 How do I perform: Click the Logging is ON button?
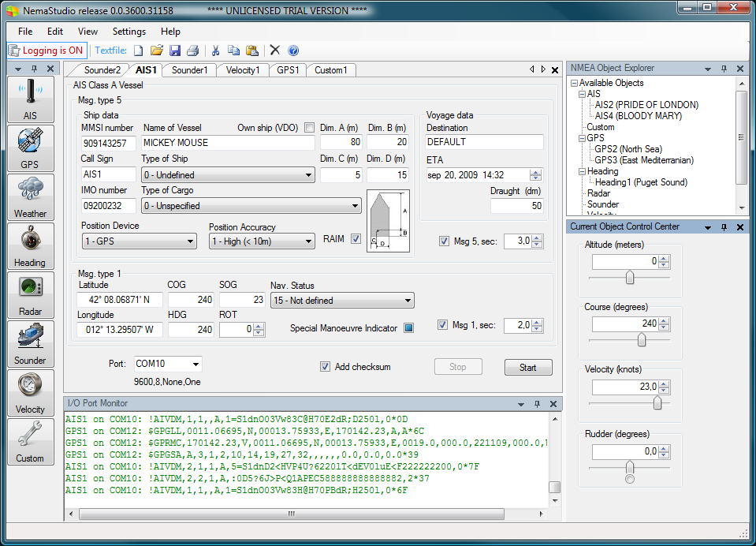[47, 50]
